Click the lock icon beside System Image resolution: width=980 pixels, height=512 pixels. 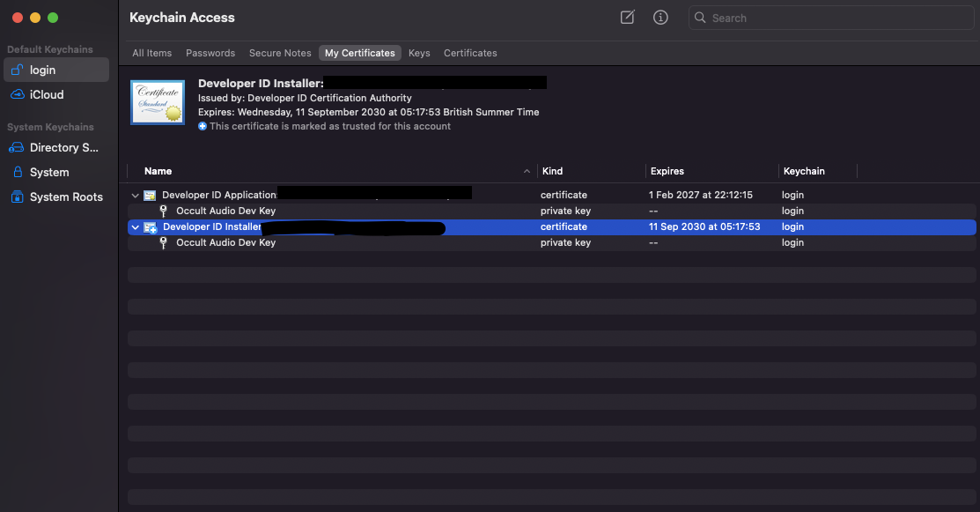18,172
